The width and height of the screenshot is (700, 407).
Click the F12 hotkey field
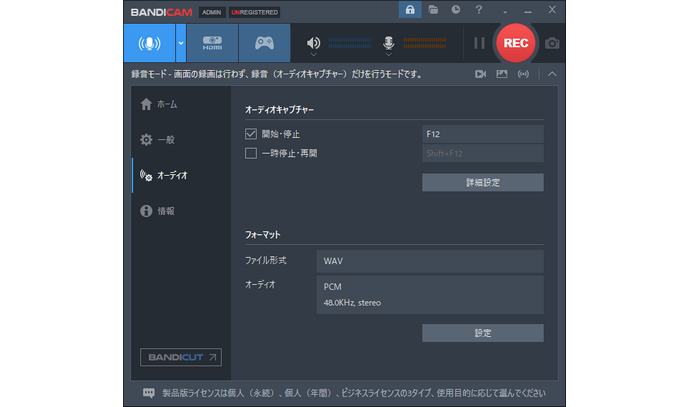482,133
